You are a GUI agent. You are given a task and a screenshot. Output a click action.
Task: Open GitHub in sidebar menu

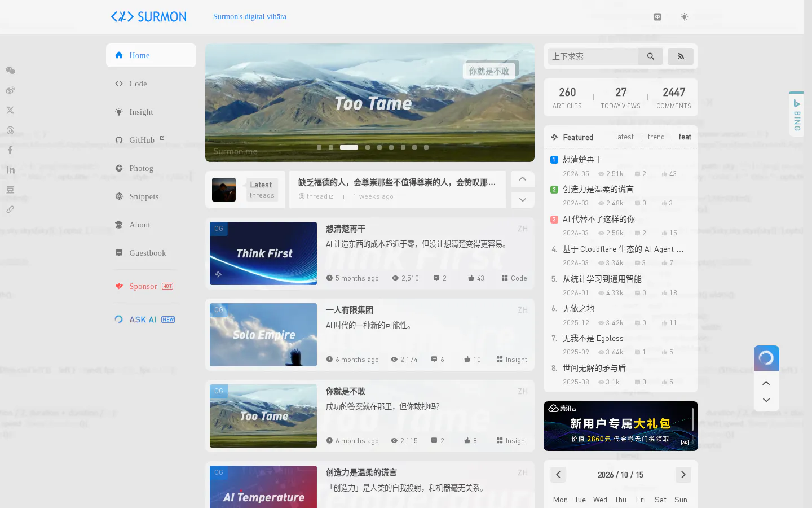tap(151, 140)
